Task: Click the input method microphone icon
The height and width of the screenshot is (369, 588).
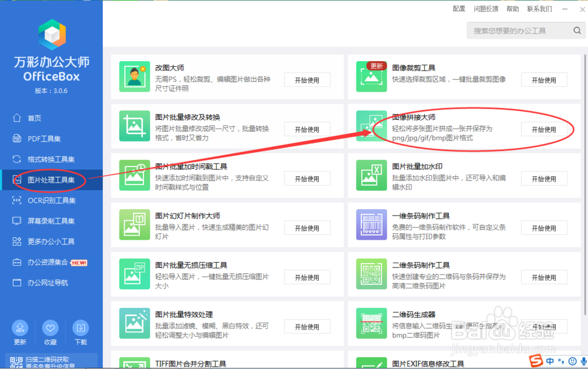Action: [583, 361]
